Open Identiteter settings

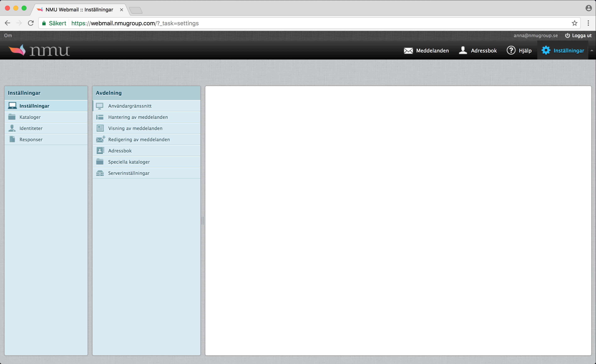coord(46,128)
